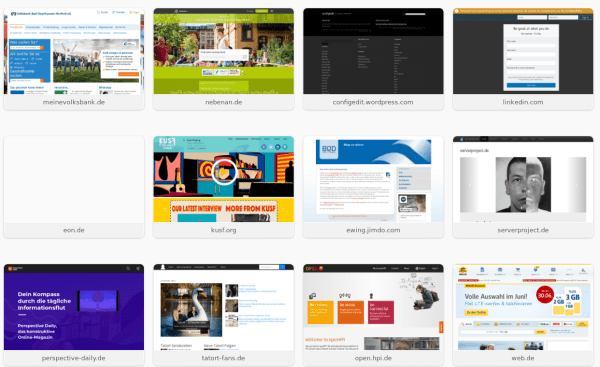This screenshot has width=600, height=367.
Task: Open the nebenan.de preview image
Action: pos(224,51)
